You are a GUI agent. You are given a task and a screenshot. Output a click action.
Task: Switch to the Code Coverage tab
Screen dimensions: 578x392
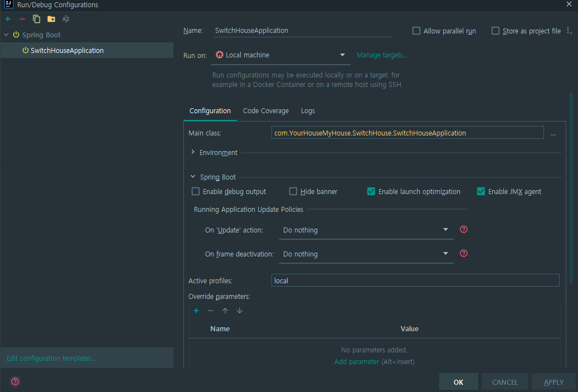pos(266,111)
